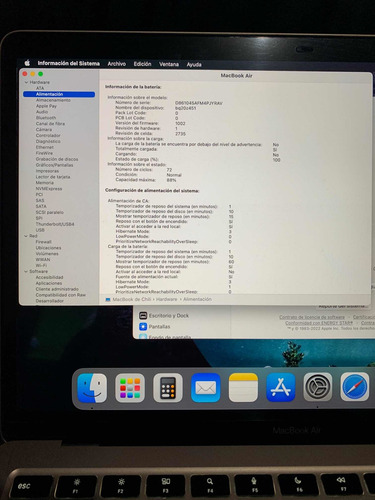The image size is (375, 500).
Task: Click Contrato de licencia de software link
Action: coord(312,317)
